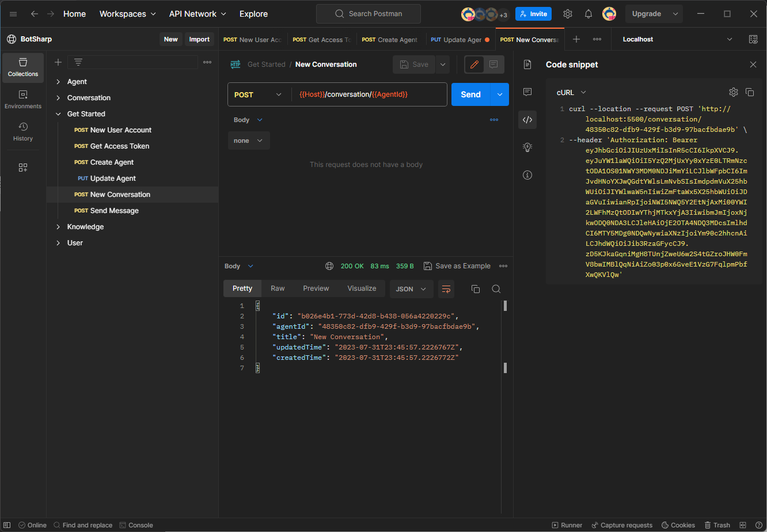Open the Localhost environment selector
This screenshot has height=532, width=767.
click(678, 39)
